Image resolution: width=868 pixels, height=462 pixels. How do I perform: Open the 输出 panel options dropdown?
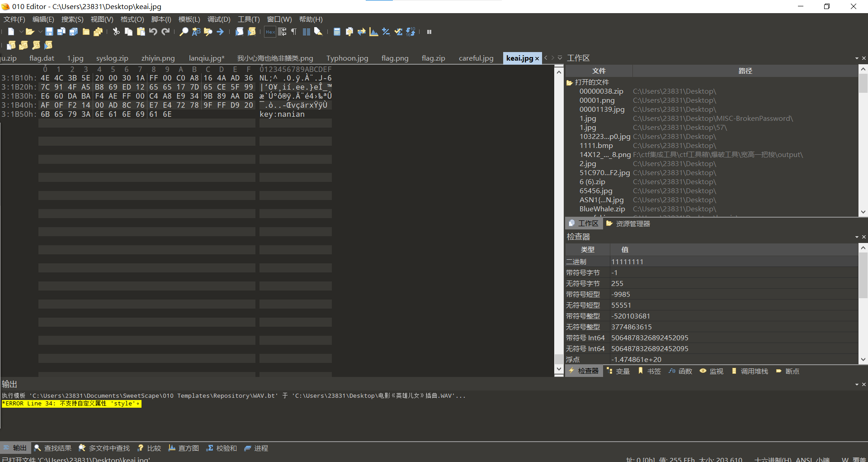pyautogui.click(x=857, y=385)
